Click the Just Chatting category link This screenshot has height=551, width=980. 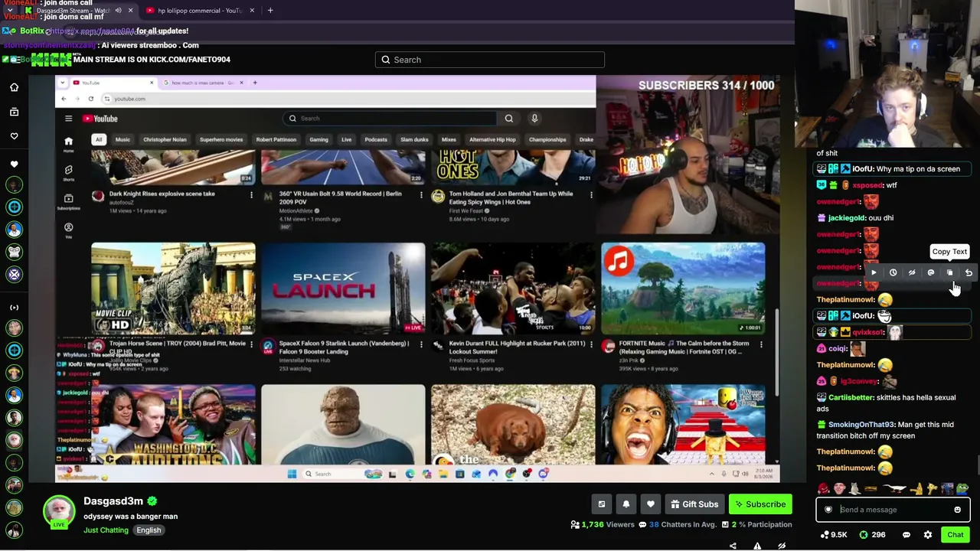coord(106,530)
